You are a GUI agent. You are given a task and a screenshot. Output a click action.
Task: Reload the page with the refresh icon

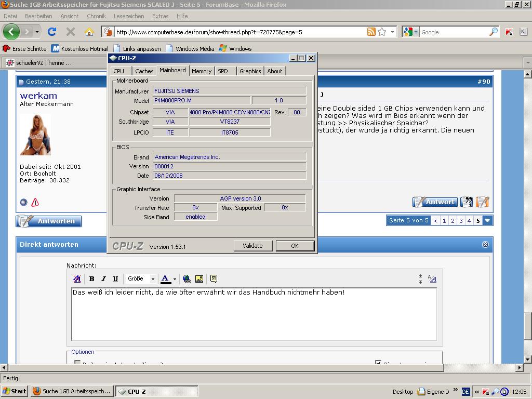click(52, 32)
